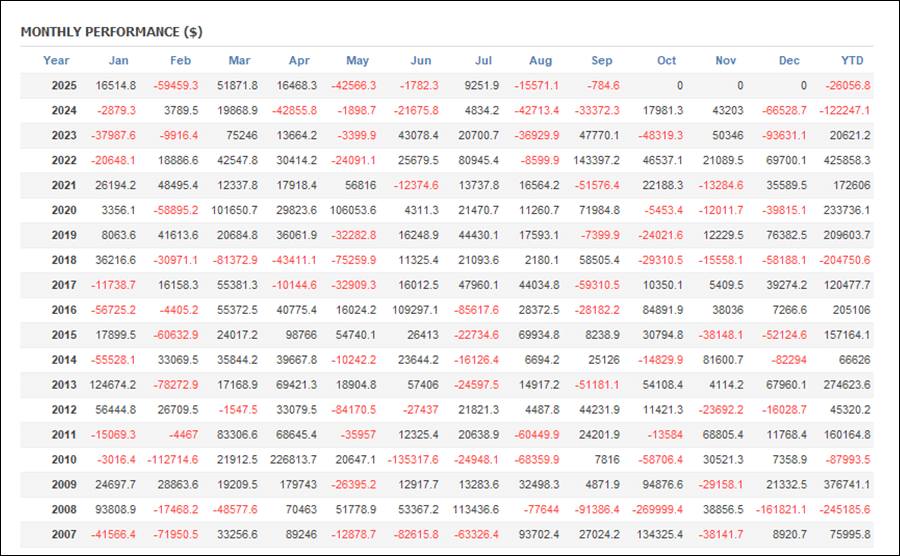Click the Year column header
Screen dimensions: 900x556
56,61
